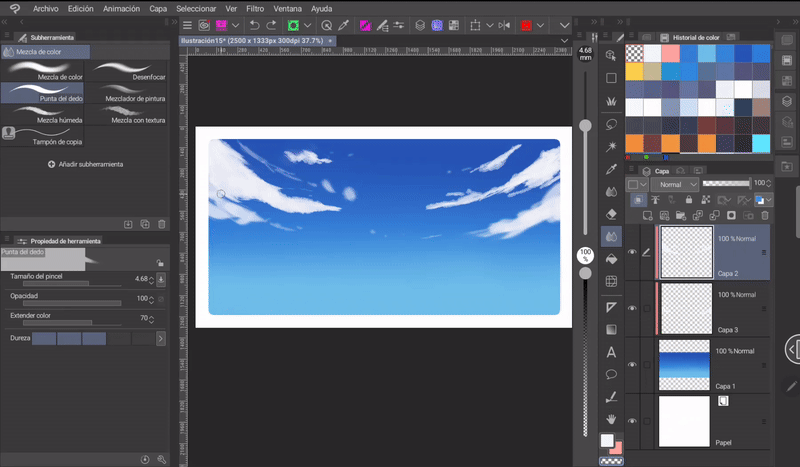Open the Animación menu
This screenshot has height=467, width=800.
click(121, 9)
